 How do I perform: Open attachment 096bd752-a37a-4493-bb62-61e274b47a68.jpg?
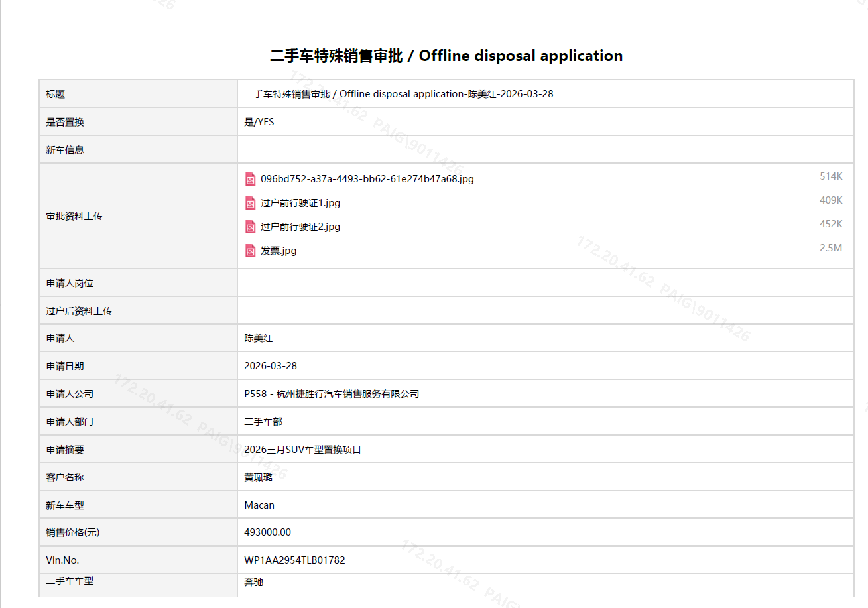click(367, 179)
